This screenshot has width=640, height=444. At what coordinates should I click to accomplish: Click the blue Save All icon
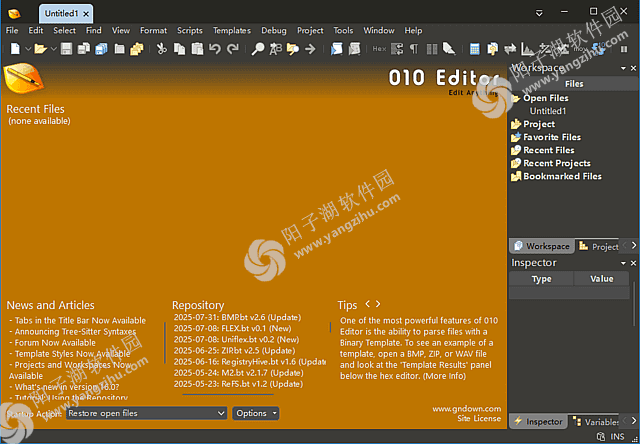(x=101, y=49)
